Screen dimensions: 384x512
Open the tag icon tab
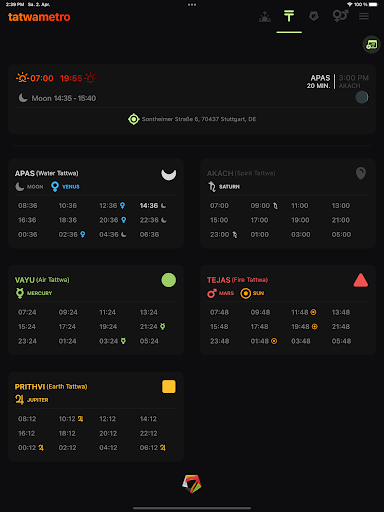pyautogui.click(x=314, y=16)
